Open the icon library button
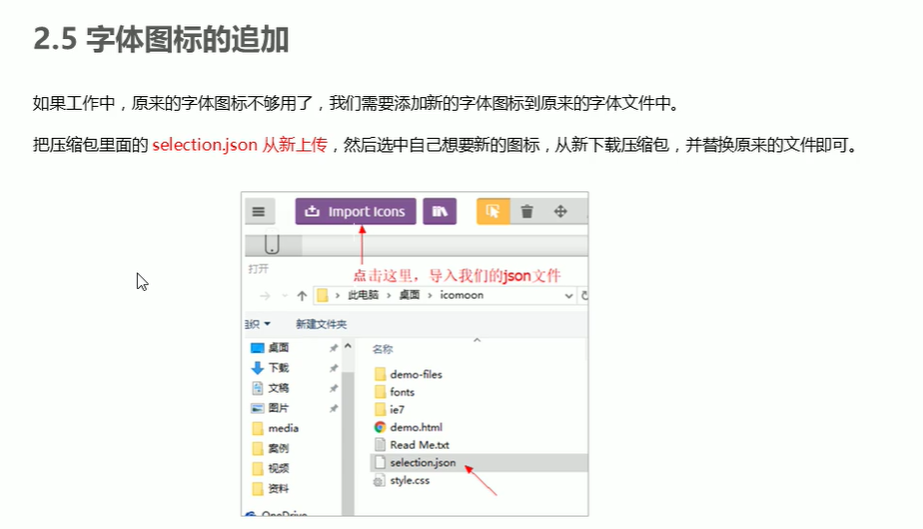 [440, 211]
